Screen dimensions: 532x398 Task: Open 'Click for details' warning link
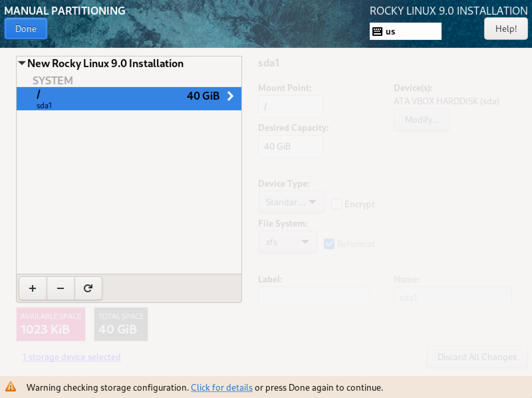click(x=222, y=387)
